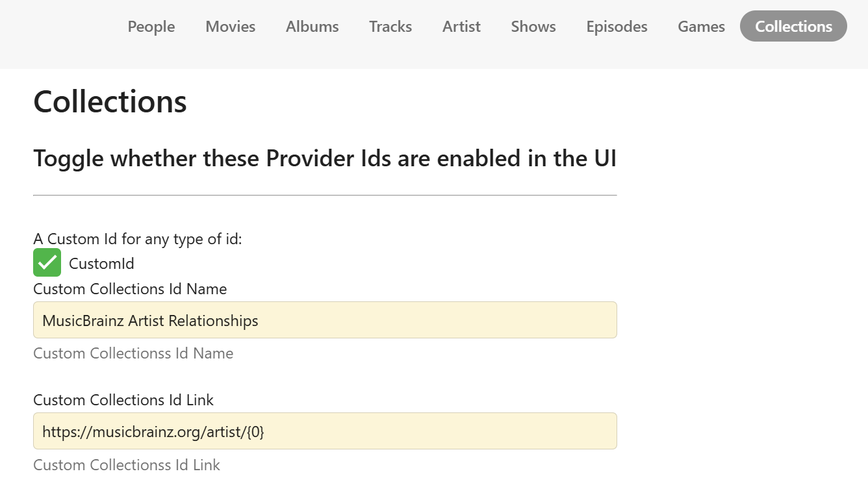Screen dimensions: 868x478
Task: Click the gray helper text below the Link field
Action: (x=127, y=465)
